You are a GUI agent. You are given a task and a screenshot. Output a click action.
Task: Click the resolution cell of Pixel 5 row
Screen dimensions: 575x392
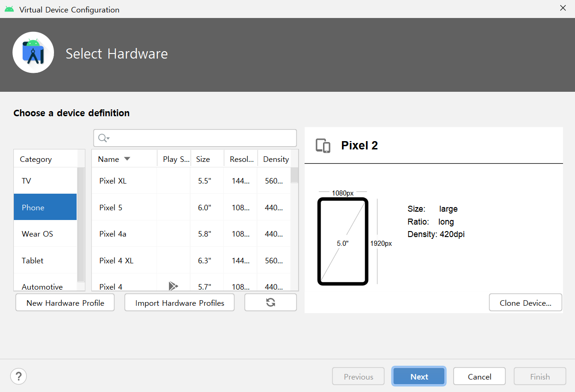[241, 207]
